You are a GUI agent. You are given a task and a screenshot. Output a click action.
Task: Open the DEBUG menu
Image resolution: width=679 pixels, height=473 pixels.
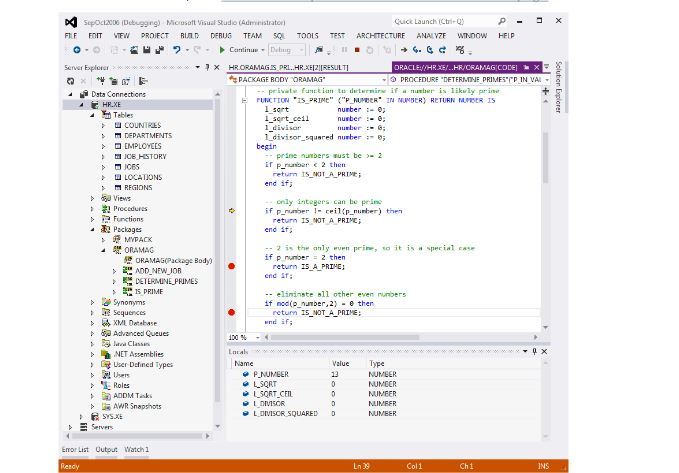(220, 35)
